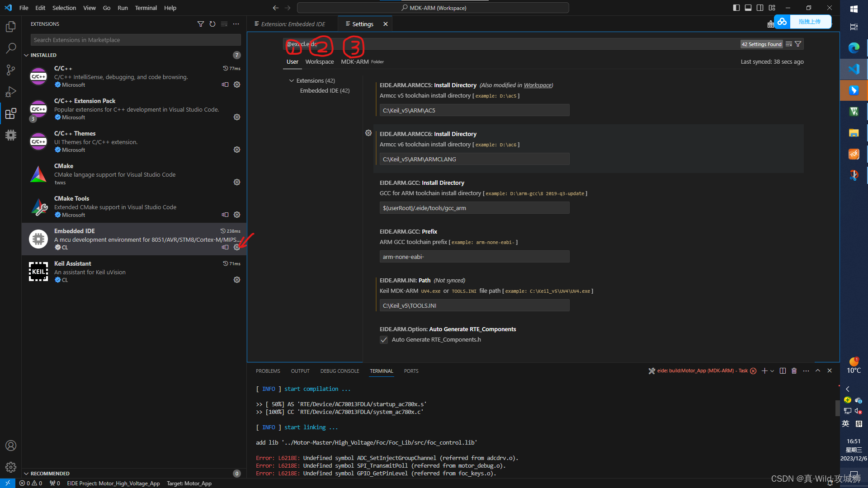
Task: Open the Selection menu
Action: coord(64,8)
